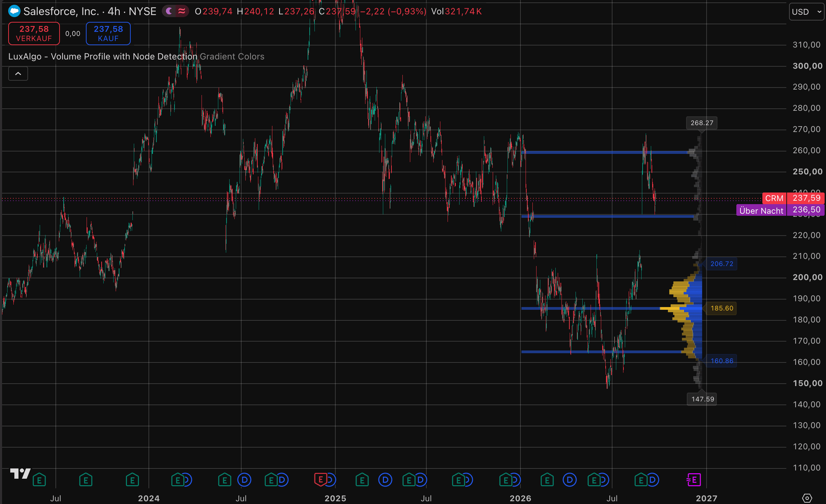Screen dimensions: 826x504
Task: Click the 2024 label on time axis
Action: tap(149, 498)
